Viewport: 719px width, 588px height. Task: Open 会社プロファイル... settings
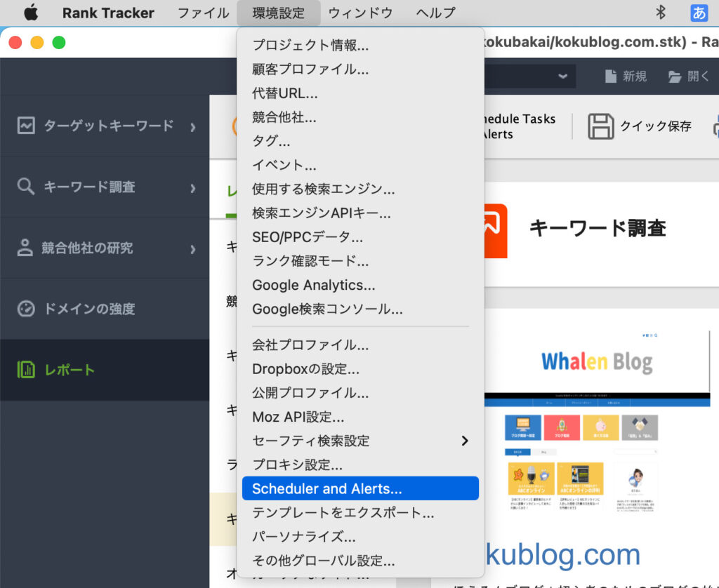pos(360,345)
